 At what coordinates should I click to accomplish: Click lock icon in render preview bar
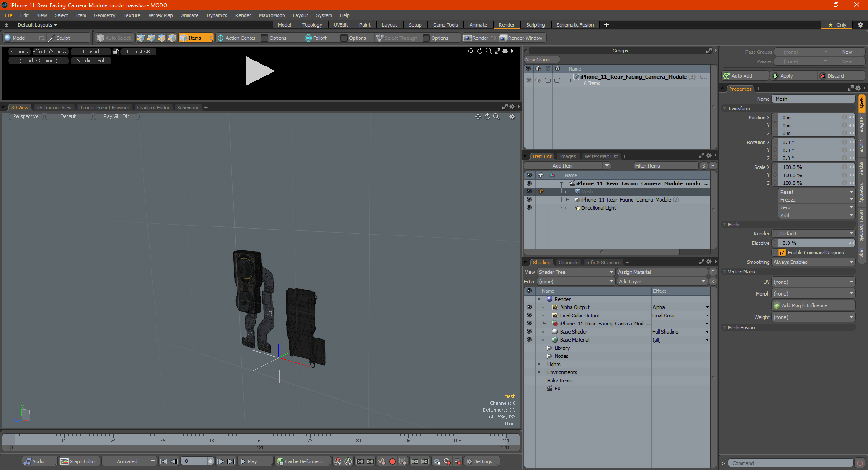(x=116, y=52)
